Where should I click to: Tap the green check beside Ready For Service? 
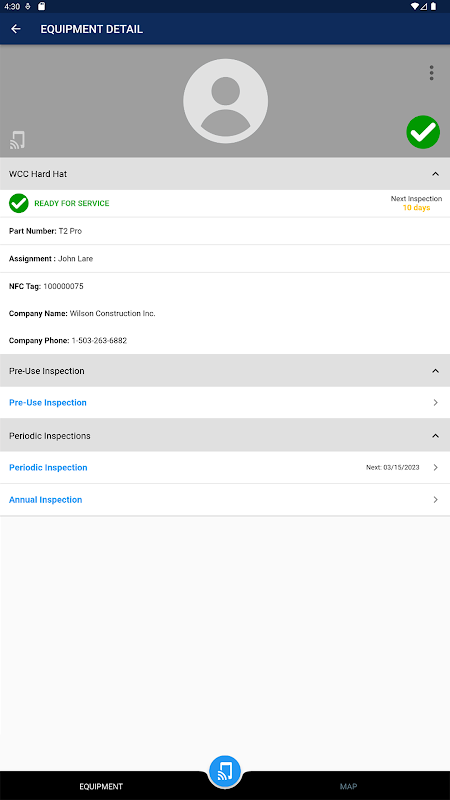pos(19,203)
